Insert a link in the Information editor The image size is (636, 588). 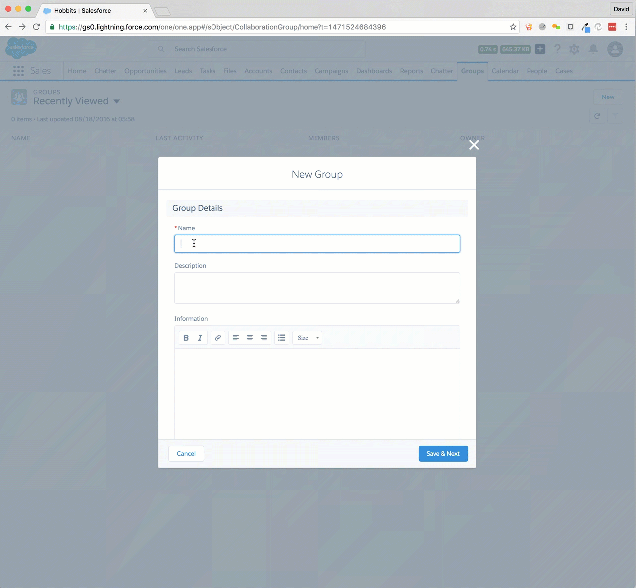[x=218, y=338]
